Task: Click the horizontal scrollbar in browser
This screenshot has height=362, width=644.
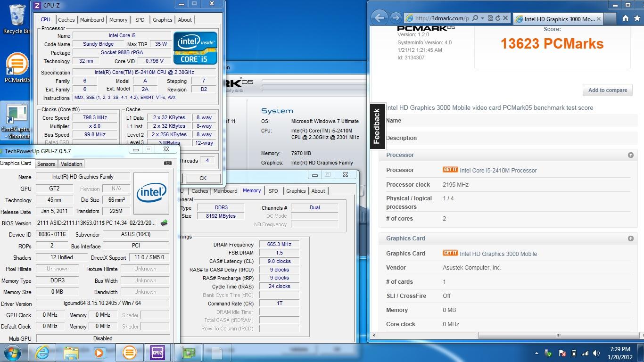Action: pyautogui.click(x=558, y=336)
